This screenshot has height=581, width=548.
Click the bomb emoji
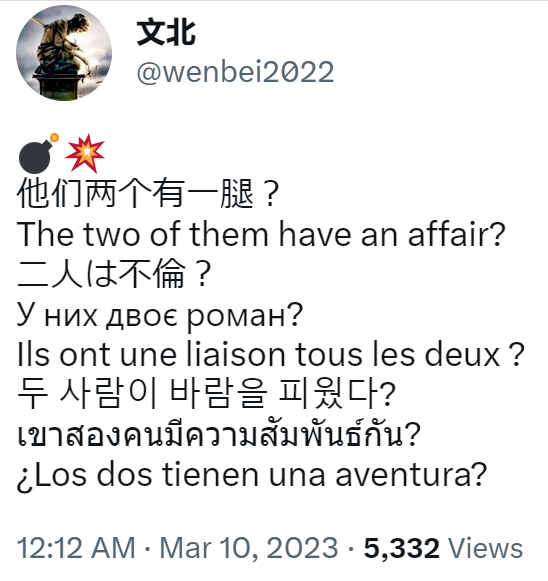point(38,154)
